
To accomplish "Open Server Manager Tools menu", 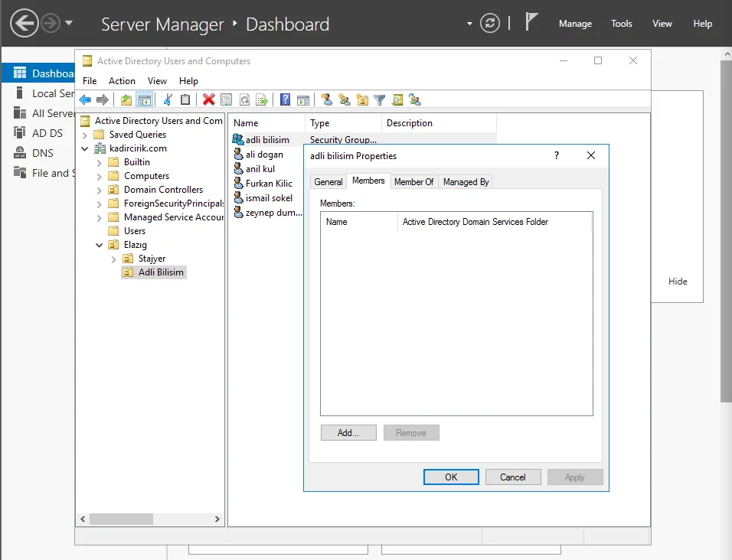I will pos(622,23).
